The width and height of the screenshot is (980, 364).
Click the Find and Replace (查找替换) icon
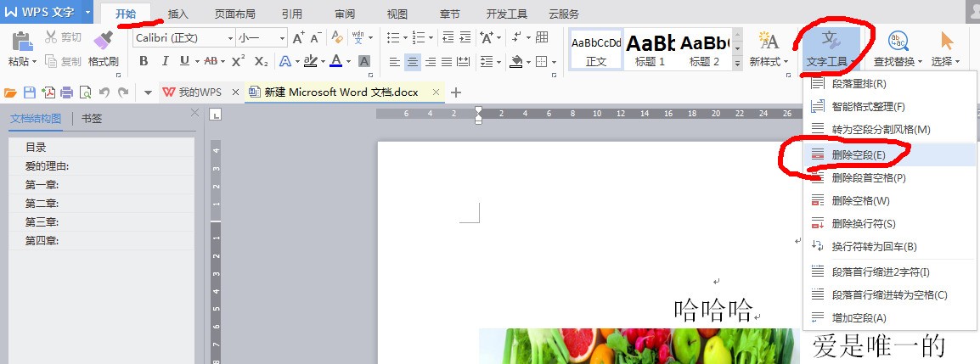coord(898,42)
